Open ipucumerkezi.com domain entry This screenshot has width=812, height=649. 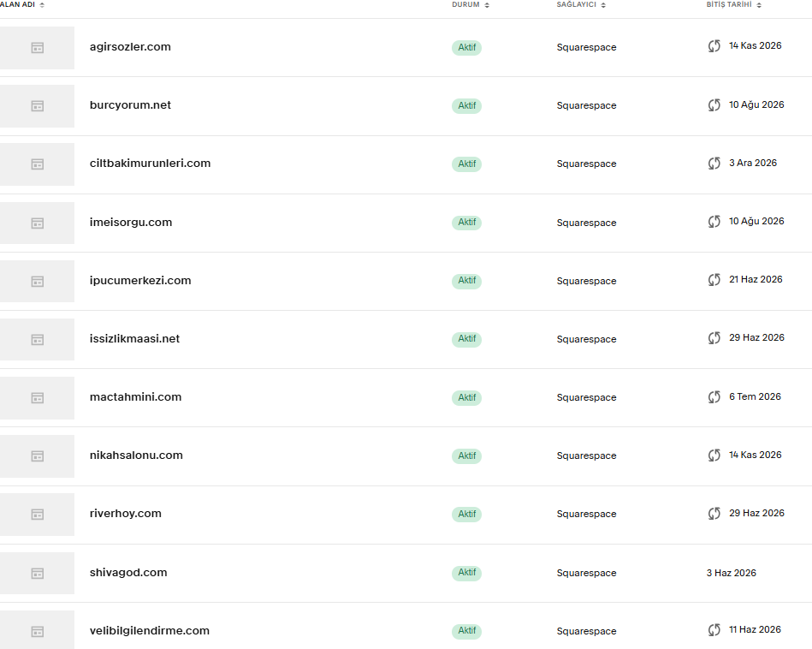click(x=140, y=281)
